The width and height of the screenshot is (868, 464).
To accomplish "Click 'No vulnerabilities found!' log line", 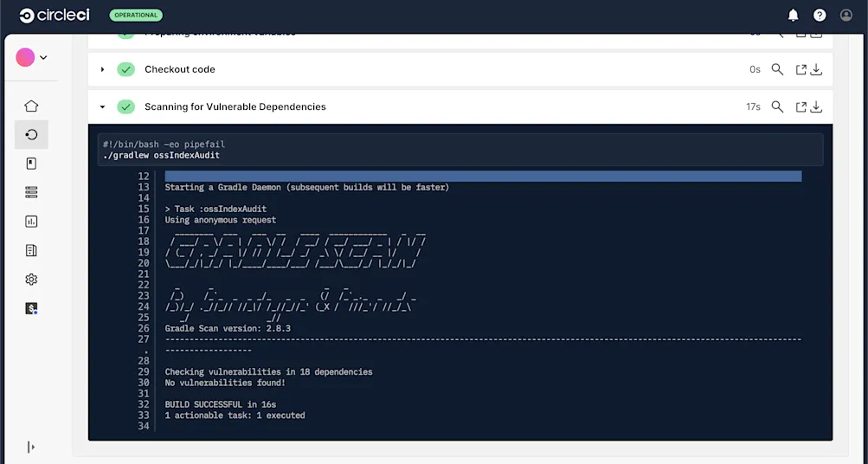I will click(225, 383).
